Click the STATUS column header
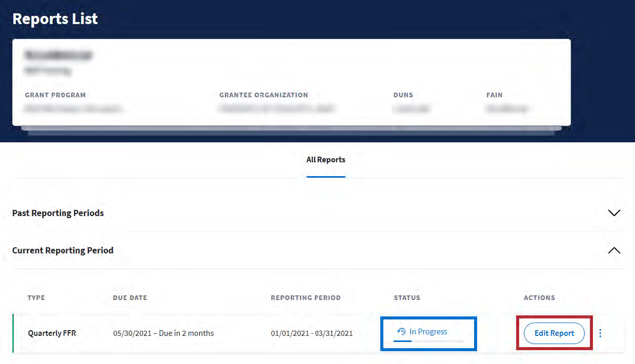 tap(406, 297)
